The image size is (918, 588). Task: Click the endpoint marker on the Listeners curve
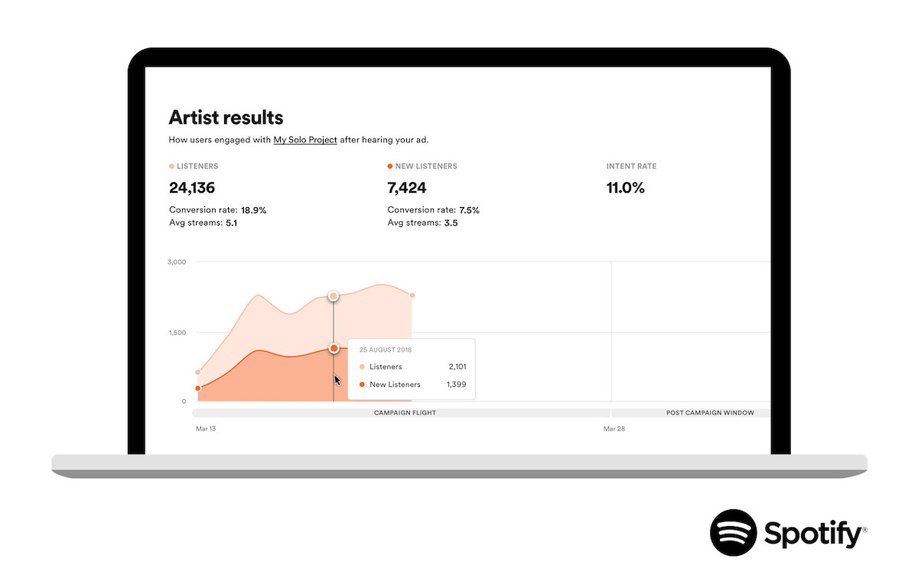[412, 294]
